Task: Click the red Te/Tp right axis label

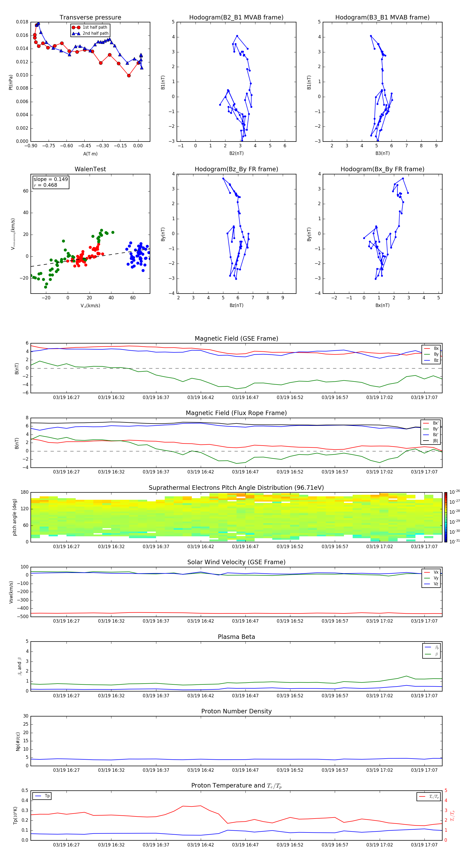Action: [x=453, y=815]
